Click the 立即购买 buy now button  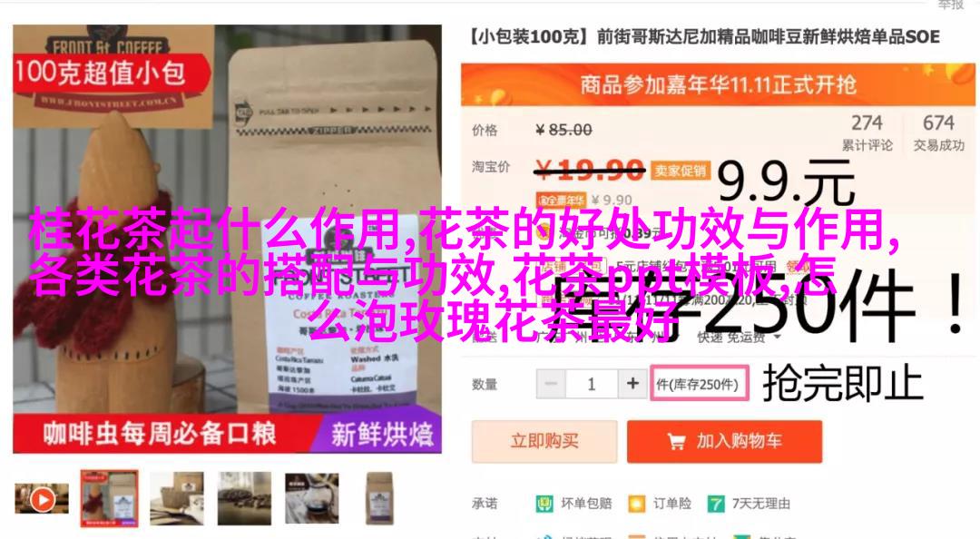point(544,442)
